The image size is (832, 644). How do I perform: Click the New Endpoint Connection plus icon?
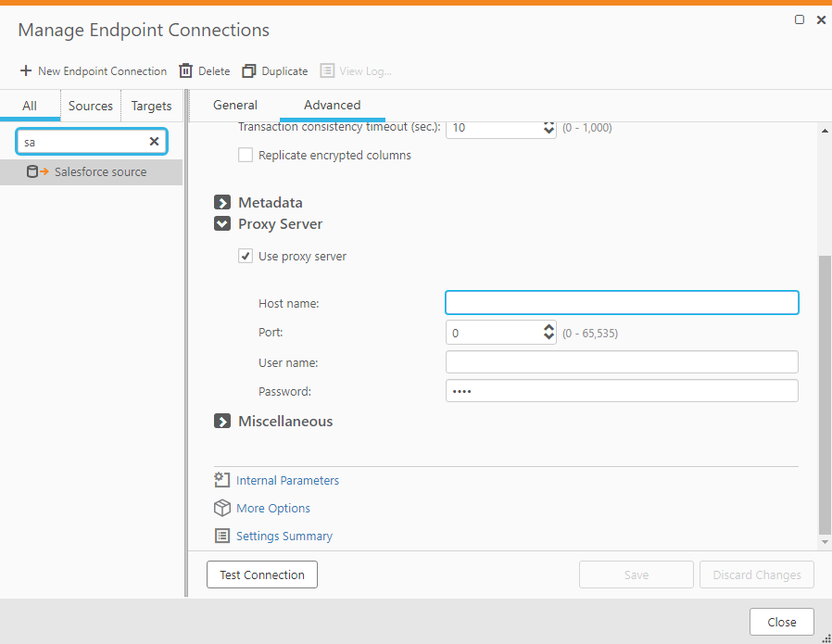tap(26, 71)
